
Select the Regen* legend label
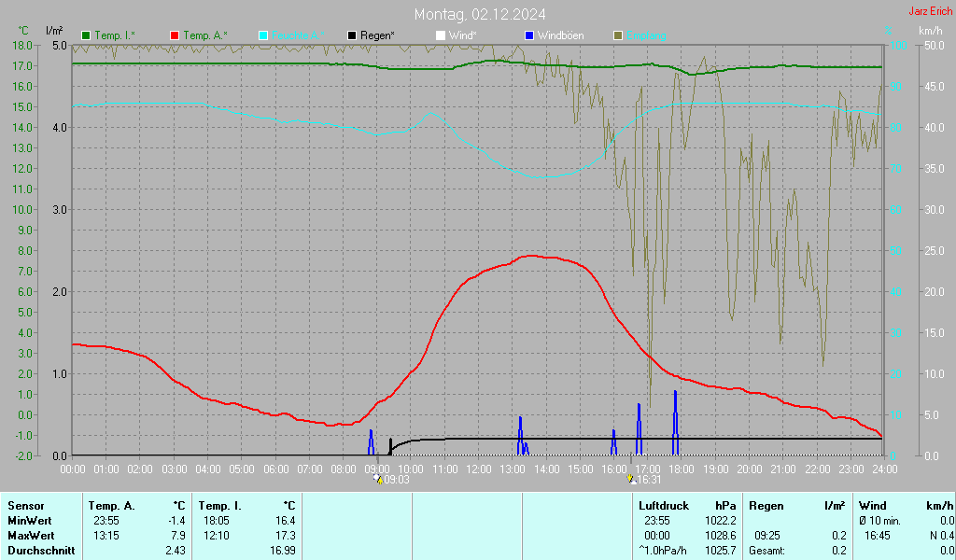tap(377, 35)
